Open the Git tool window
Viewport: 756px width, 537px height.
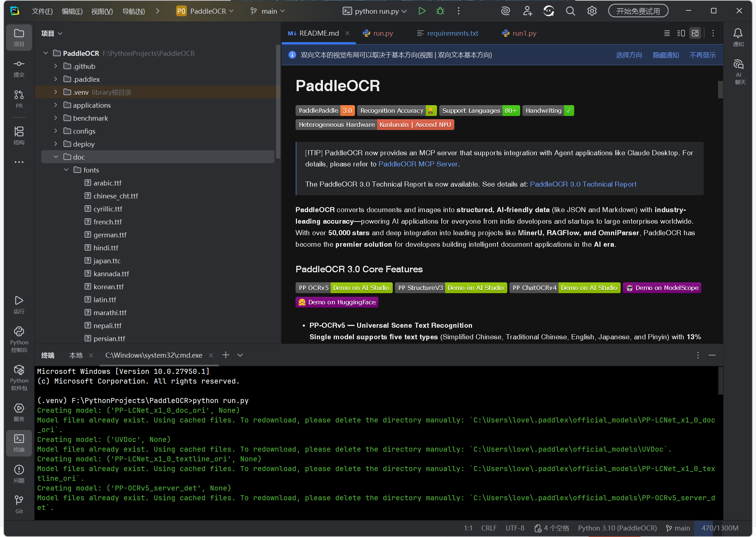tap(19, 505)
